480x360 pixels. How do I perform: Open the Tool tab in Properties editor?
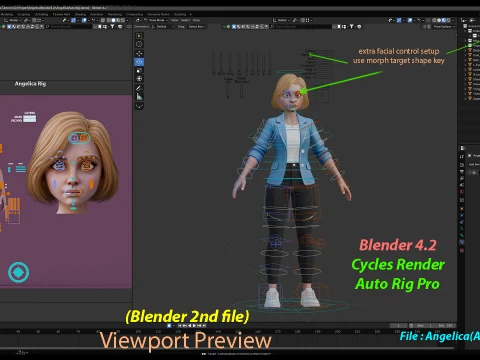(x=462, y=156)
